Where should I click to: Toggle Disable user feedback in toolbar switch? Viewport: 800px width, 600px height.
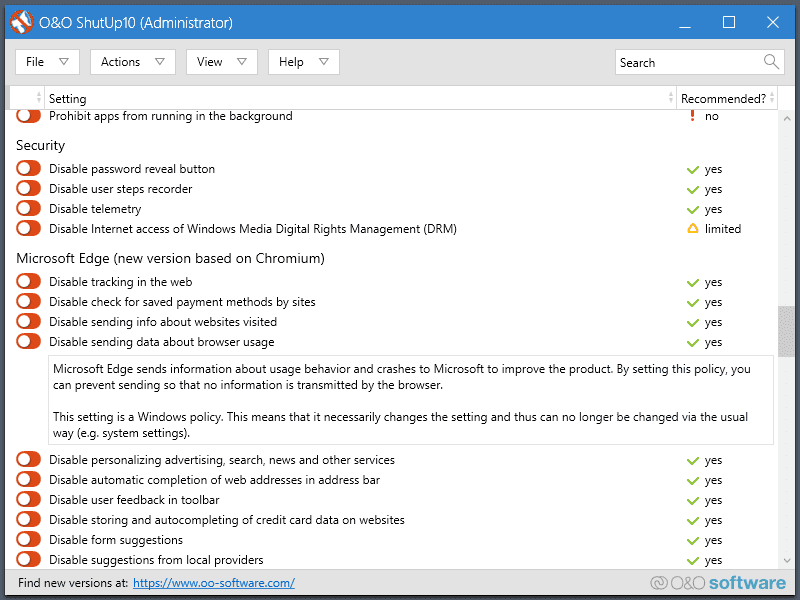point(28,499)
